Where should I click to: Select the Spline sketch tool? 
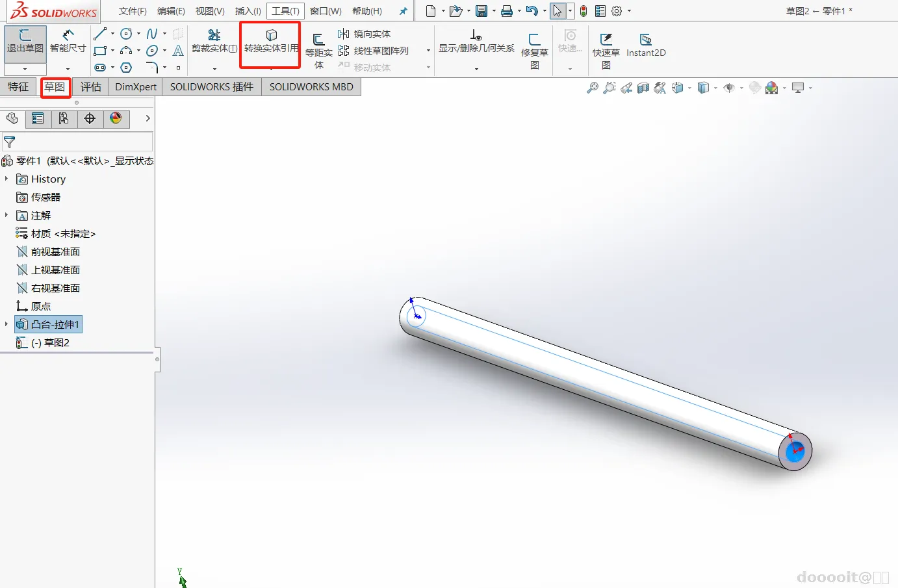click(152, 34)
